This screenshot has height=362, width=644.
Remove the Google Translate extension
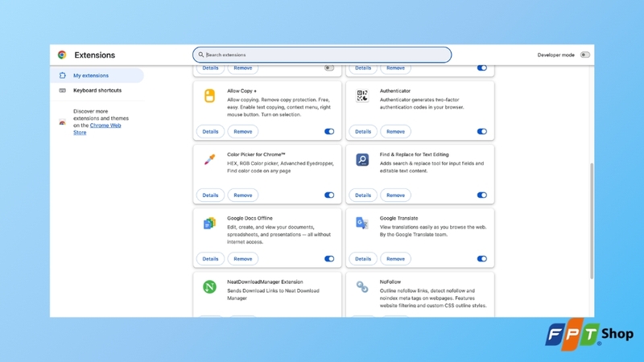click(395, 258)
